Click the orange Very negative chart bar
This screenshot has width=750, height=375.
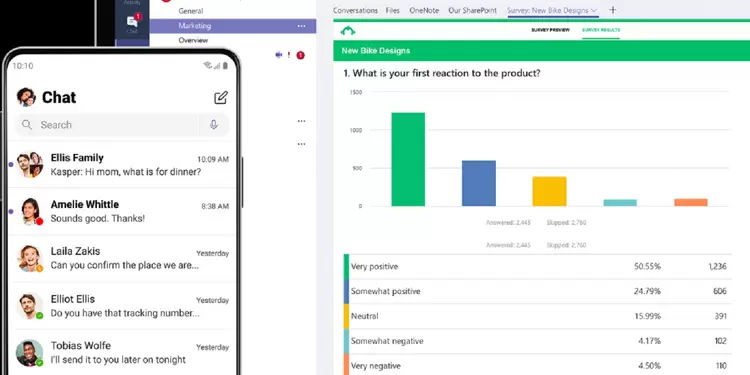tap(691, 202)
